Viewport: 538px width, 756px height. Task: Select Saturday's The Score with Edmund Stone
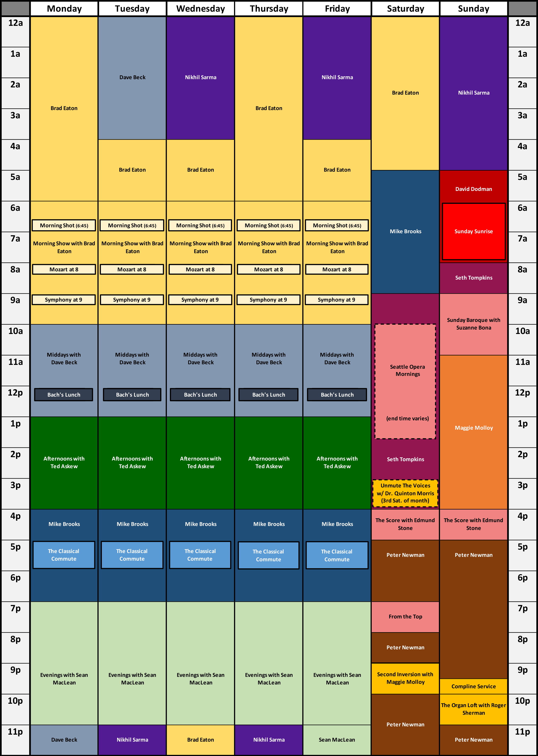coord(405,524)
